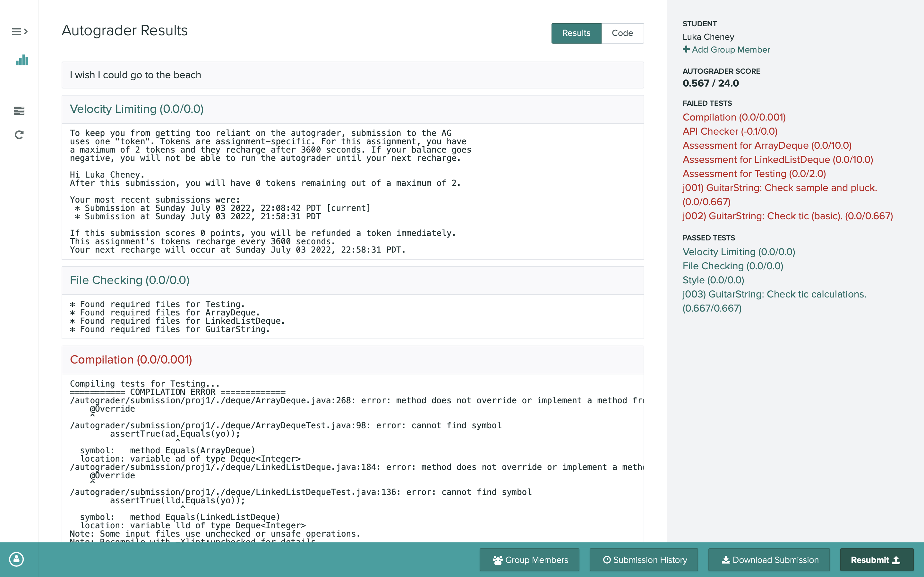Jump to failed API Checker test
This screenshot has height=577, width=924.
730,131
